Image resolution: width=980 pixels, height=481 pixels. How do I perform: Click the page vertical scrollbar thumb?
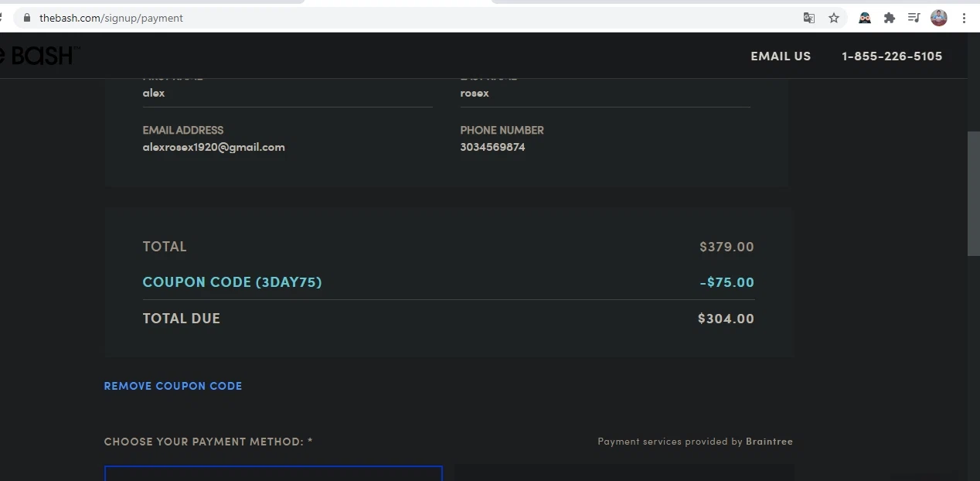(x=973, y=193)
